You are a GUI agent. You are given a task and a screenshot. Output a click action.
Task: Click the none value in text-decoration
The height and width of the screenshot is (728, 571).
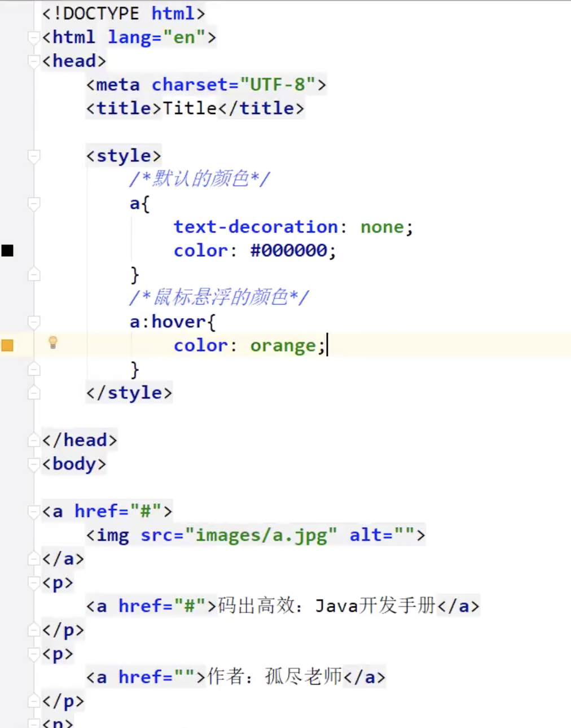(382, 227)
